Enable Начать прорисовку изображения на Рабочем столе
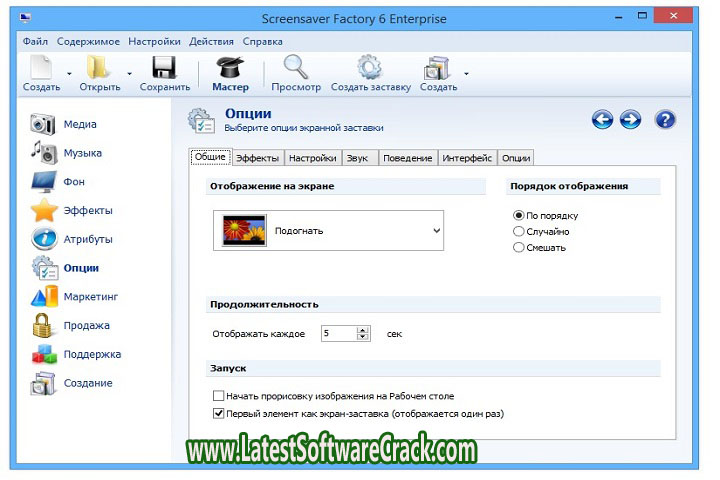The width and height of the screenshot is (720, 480). click(219, 395)
